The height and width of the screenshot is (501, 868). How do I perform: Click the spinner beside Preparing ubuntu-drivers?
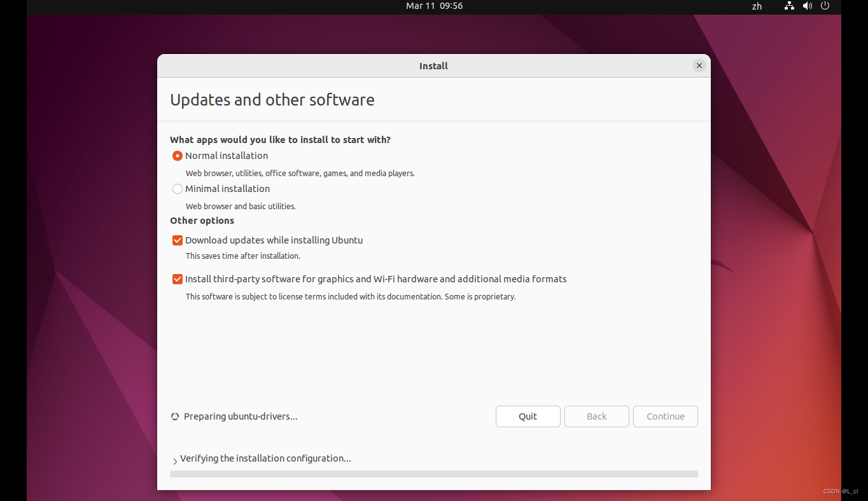click(175, 416)
